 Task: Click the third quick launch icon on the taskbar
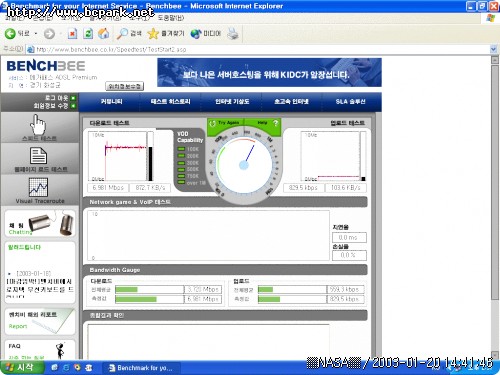coord(77,367)
